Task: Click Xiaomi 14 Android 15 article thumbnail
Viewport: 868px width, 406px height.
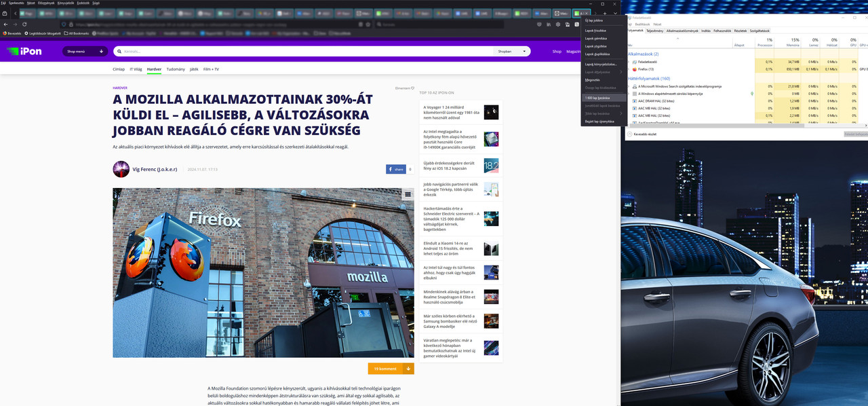Action: [x=491, y=248]
